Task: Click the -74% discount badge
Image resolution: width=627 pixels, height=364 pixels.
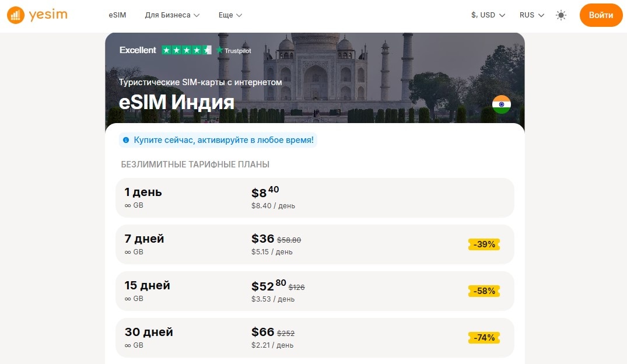Action: (484, 337)
